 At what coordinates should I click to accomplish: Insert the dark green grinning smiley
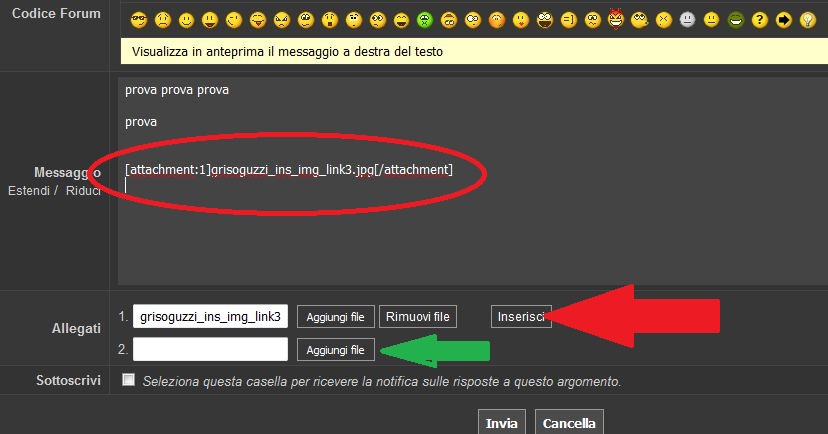736,21
